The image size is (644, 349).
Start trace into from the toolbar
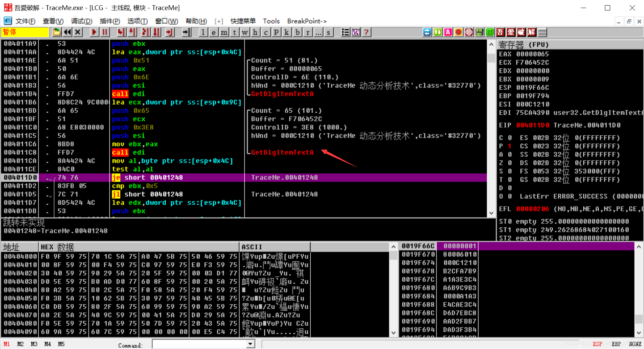coord(146,32)
